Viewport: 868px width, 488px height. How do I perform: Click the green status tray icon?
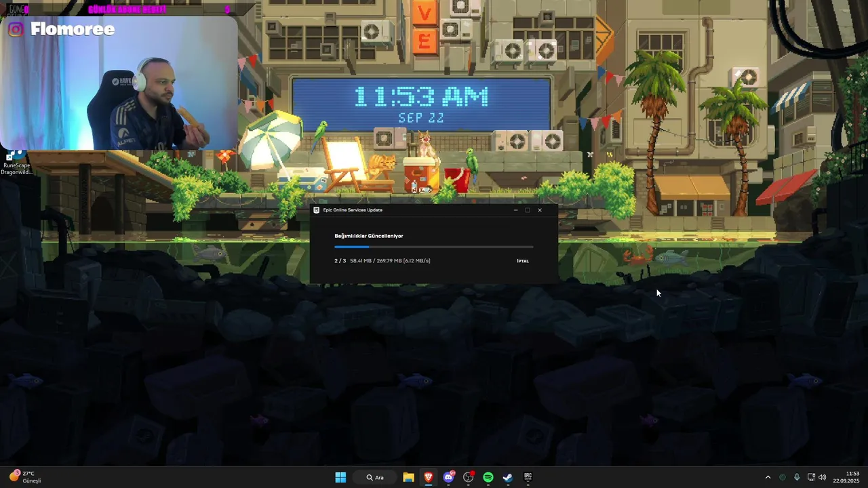(x=783, y=477)
